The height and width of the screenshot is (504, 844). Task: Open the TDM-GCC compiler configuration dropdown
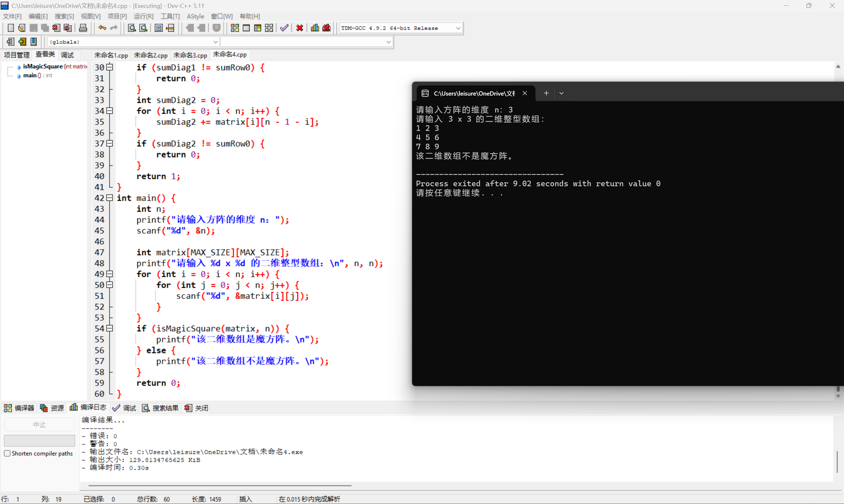(x=459, y=28)
